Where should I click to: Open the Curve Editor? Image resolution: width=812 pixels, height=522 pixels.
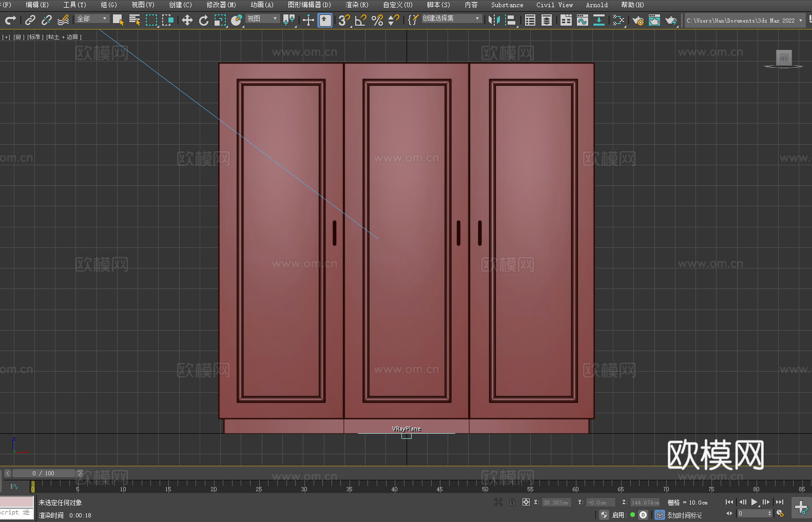pyautogui.click(x=583, y=20)
